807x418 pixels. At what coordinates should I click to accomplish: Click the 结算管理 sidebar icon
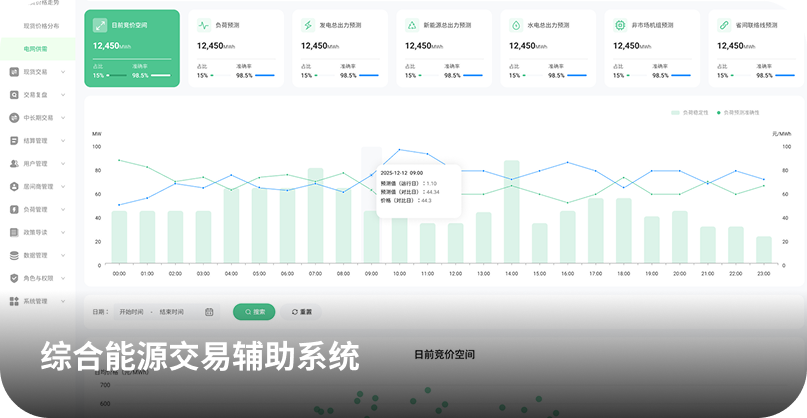point(14,141)
